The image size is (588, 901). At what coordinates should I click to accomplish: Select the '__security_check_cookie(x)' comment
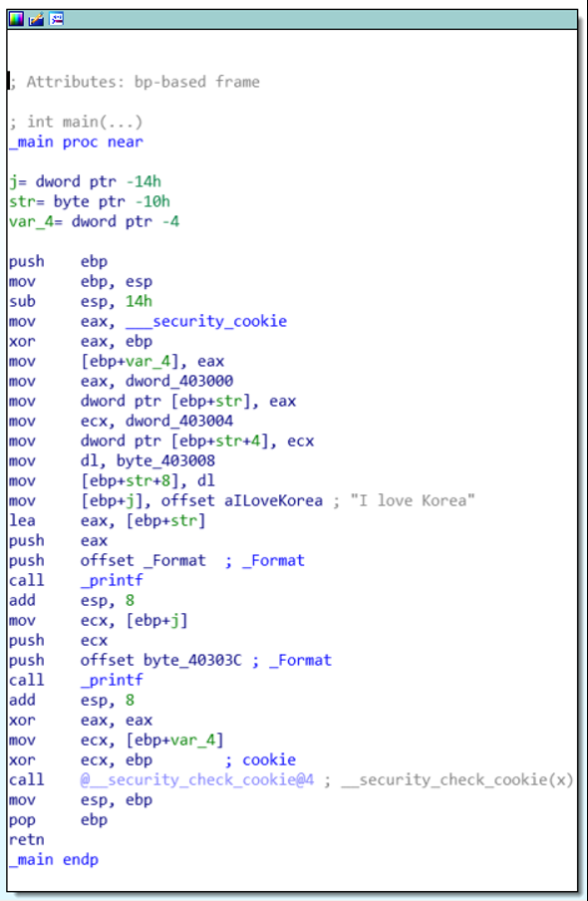pos(457,780)
